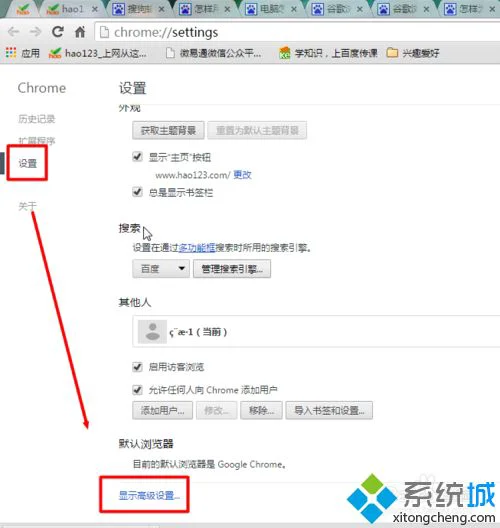Viewport: 500px width, 528px height.
Task: Click the 更改 link next to hao123 URL
Action: (x=242, y=175)
